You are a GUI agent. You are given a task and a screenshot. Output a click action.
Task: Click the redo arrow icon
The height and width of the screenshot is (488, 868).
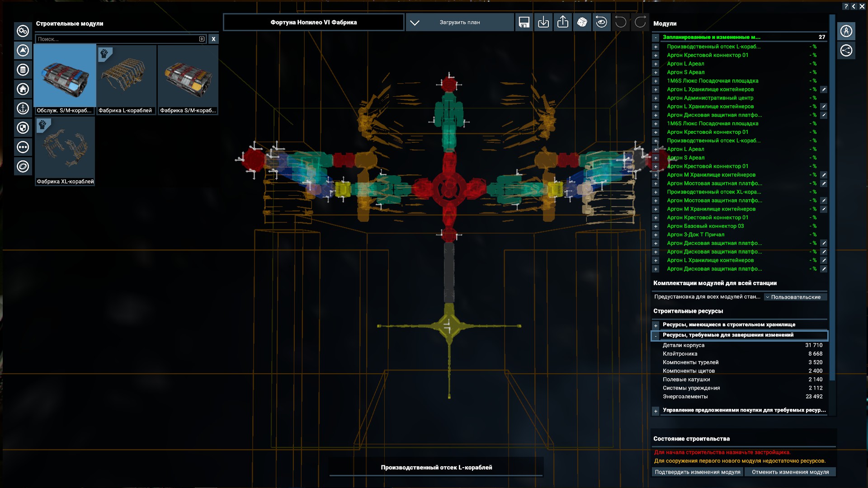coord(640,22)
